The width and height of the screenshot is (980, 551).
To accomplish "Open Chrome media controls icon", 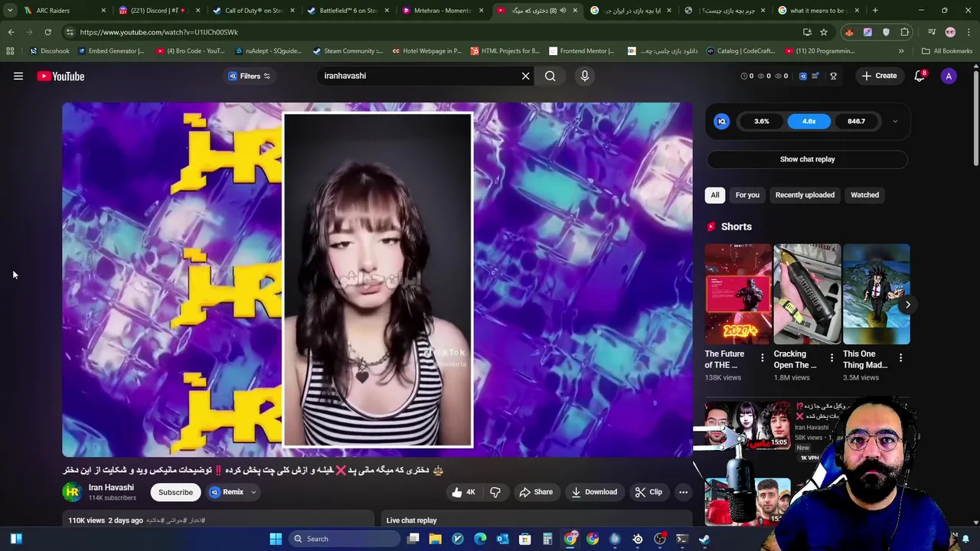I will point(932,32).
